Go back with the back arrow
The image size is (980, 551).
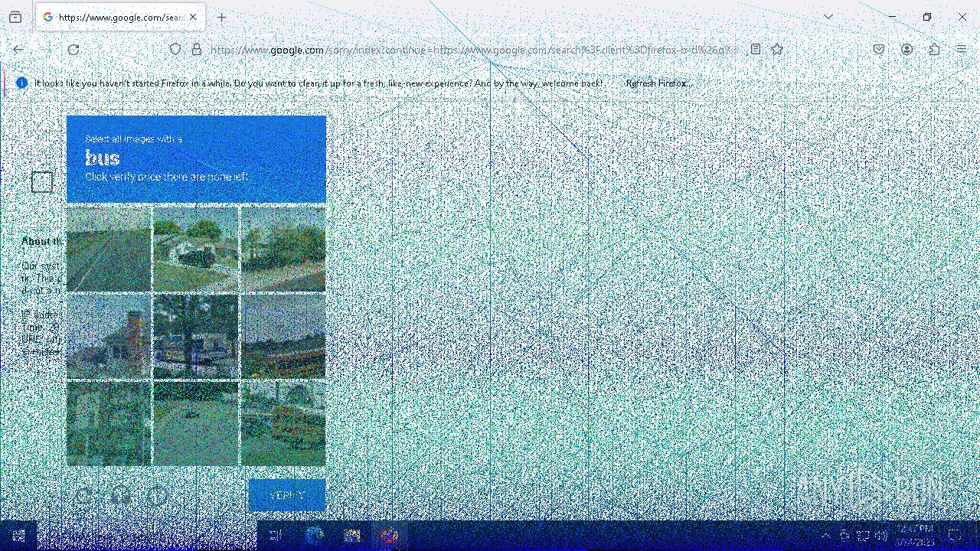pyautogui.click(x=18, y=49)
